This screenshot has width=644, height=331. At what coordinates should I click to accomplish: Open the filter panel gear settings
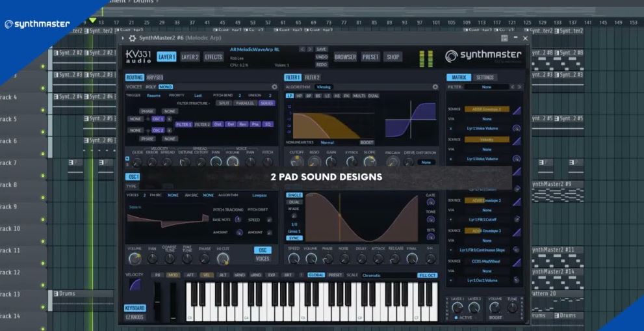click(x=435, y=86)
